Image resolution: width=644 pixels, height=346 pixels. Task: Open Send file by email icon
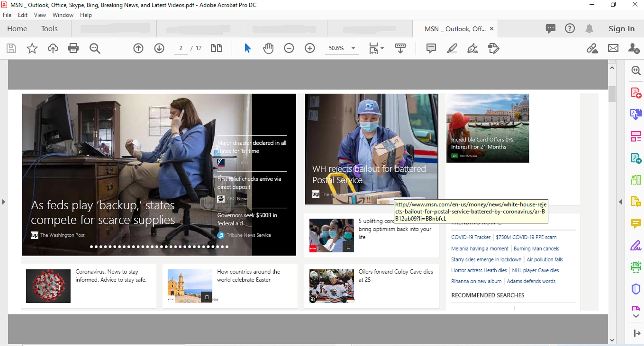pyautogui.click(x=613, y=48)
